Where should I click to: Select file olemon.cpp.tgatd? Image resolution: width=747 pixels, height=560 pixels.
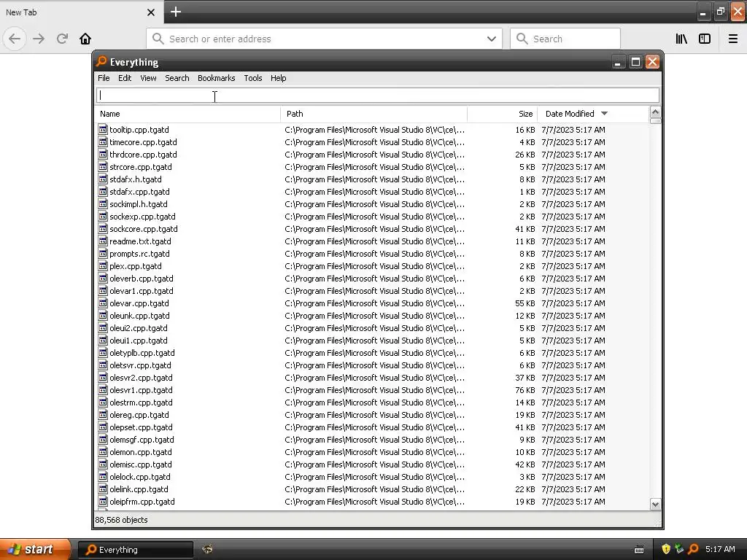(x=141, y=452)
